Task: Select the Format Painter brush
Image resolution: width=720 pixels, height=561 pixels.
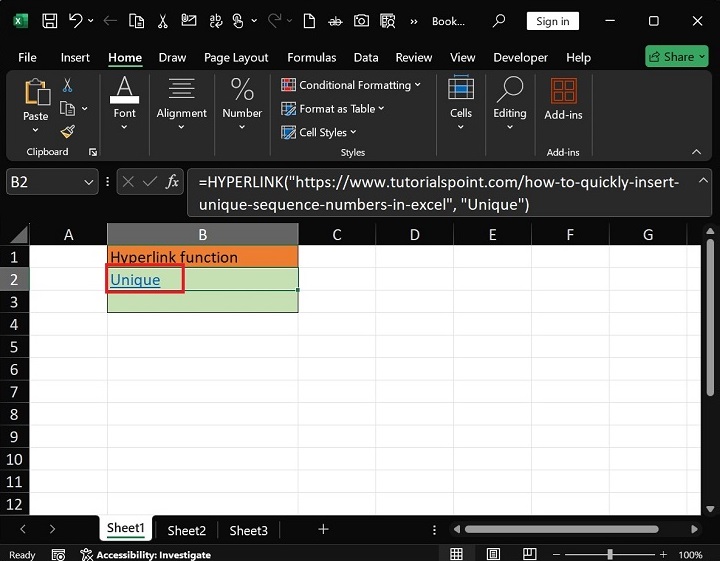Action: tap(67, 131)
